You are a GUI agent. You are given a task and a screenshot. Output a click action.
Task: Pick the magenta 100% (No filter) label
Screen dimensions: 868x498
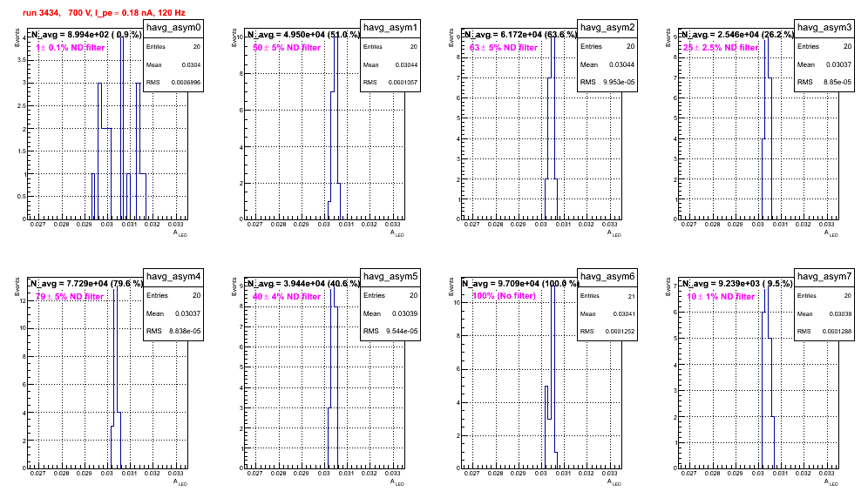tap(505, 296)
